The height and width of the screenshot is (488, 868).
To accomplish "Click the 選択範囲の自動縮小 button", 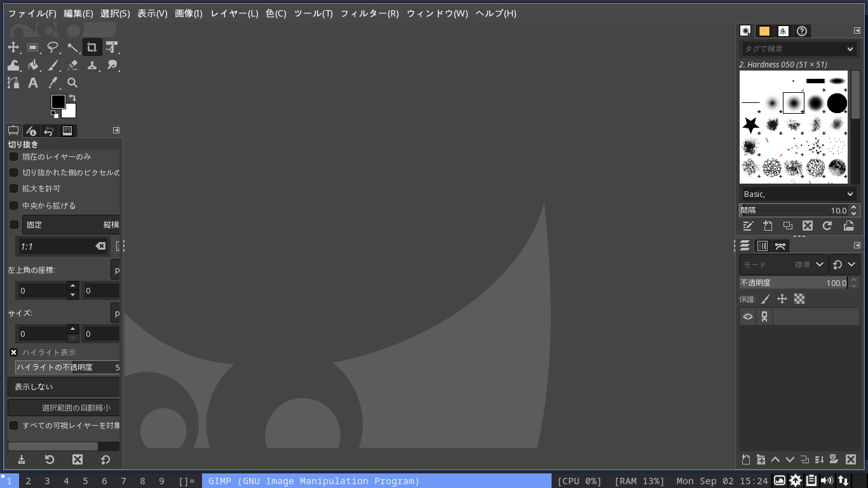I will click(64, 407).
